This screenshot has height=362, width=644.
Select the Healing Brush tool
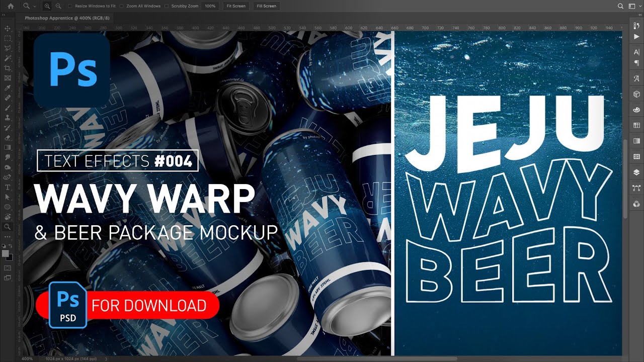(8, 98)
